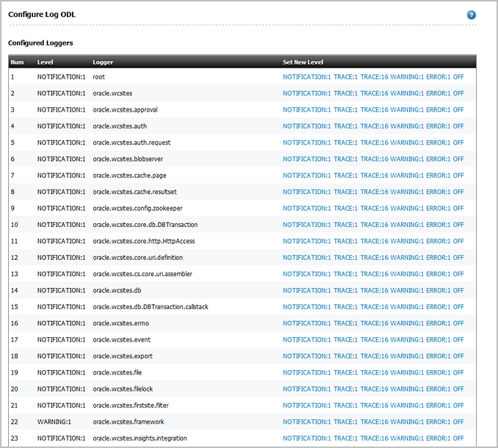The width and height of the screenshot is (498, 448).
Task: Set oracle.wcsites.auth.request to TRACE:16
Action: pos(374,142)
